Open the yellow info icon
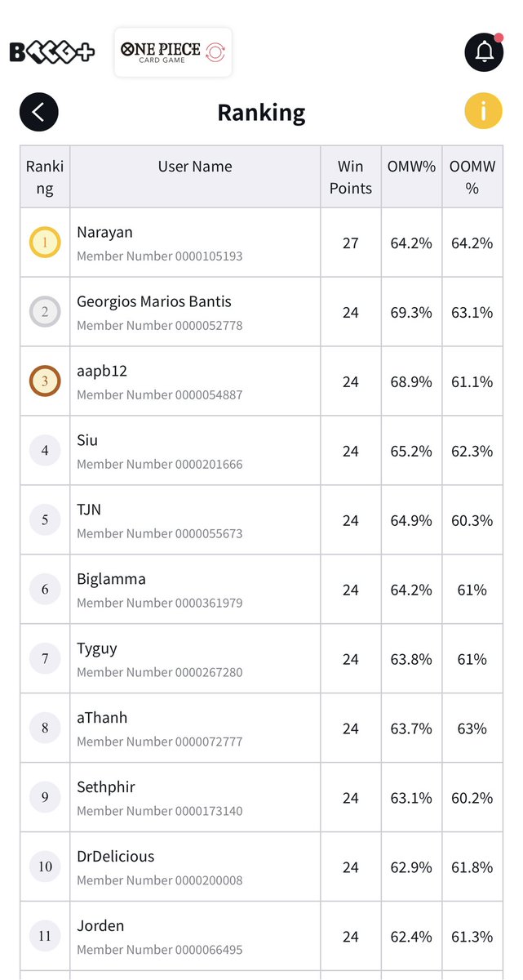The image size is (523, 980). 483,110
